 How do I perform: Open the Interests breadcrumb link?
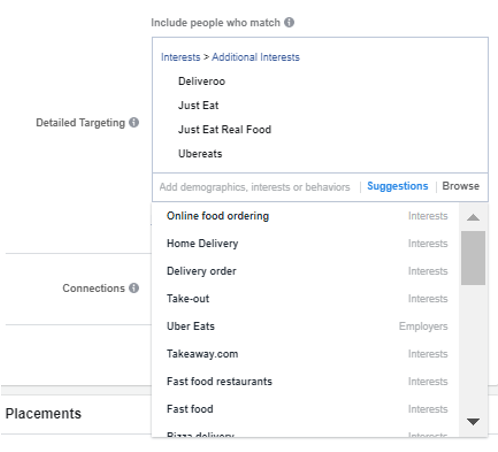coord(181,57)
